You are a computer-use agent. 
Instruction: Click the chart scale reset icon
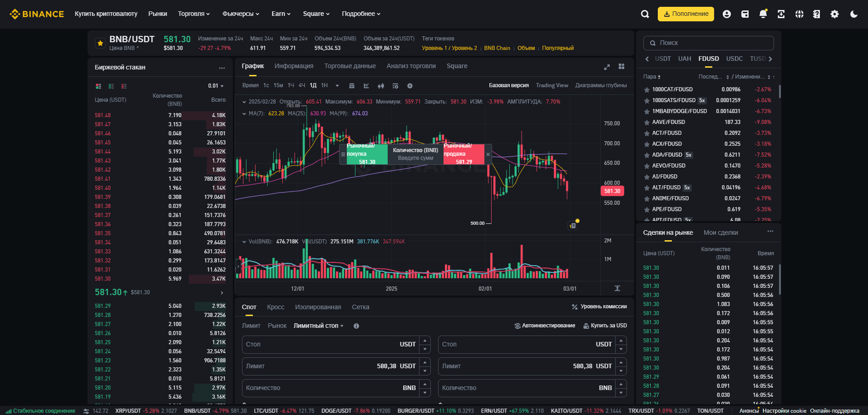tap(617, 288)
